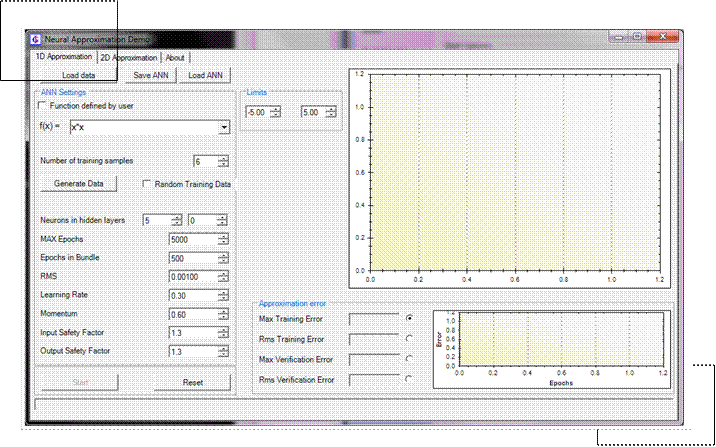Open the About tab
716x447 pixels.
pos(175,58)
